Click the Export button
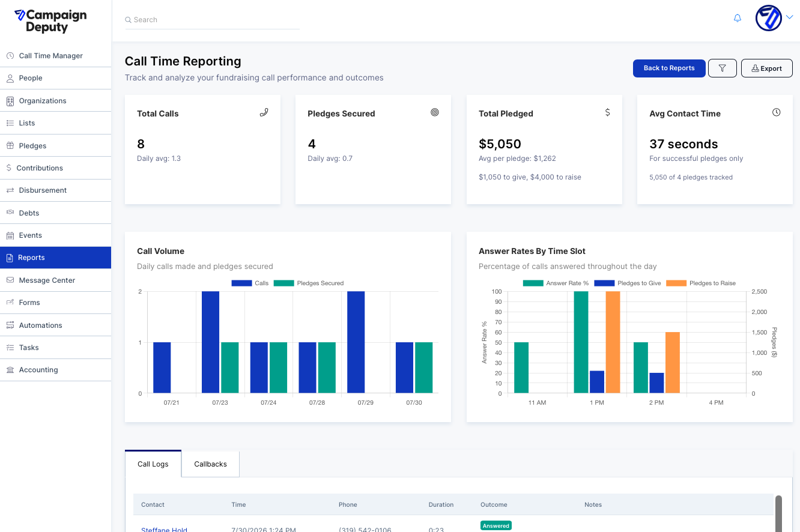 [x=767, y=68]
